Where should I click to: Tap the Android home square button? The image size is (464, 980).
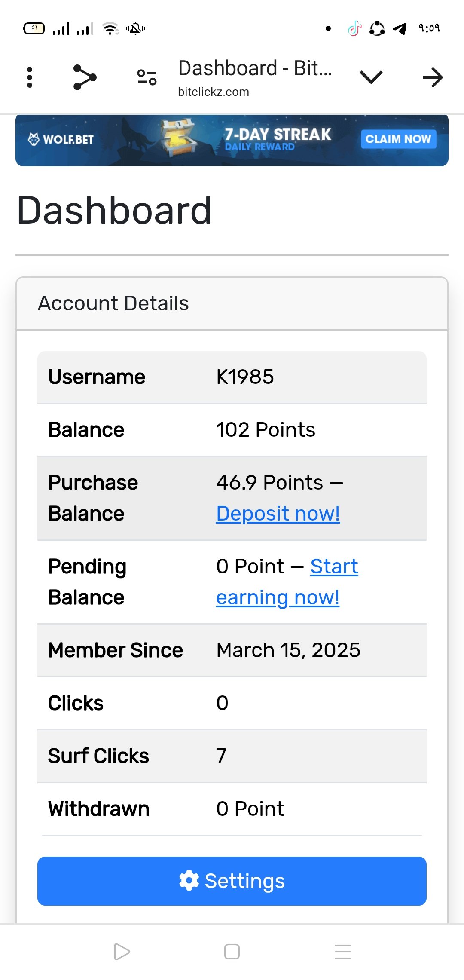[232, 952]
